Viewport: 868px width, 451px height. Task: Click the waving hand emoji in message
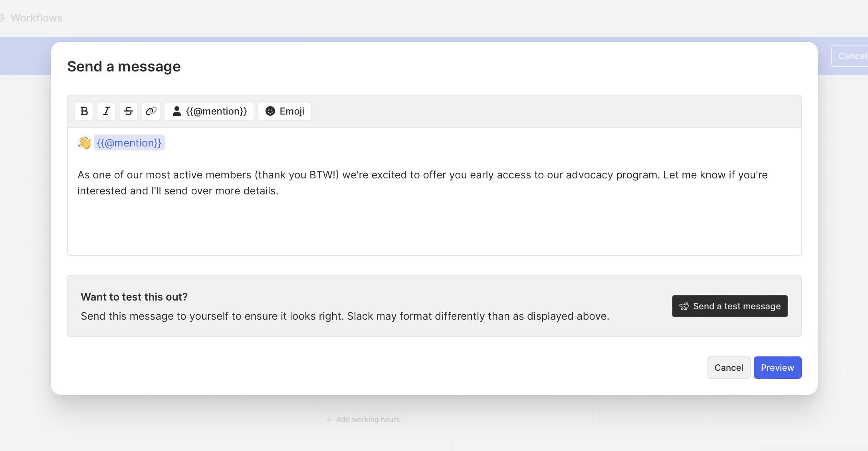point(84,143)
